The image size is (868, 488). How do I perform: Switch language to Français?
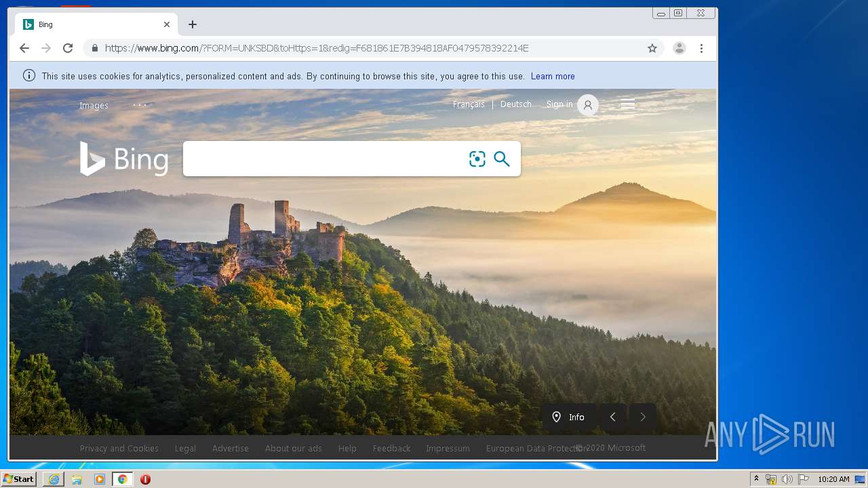pos(469,104)
